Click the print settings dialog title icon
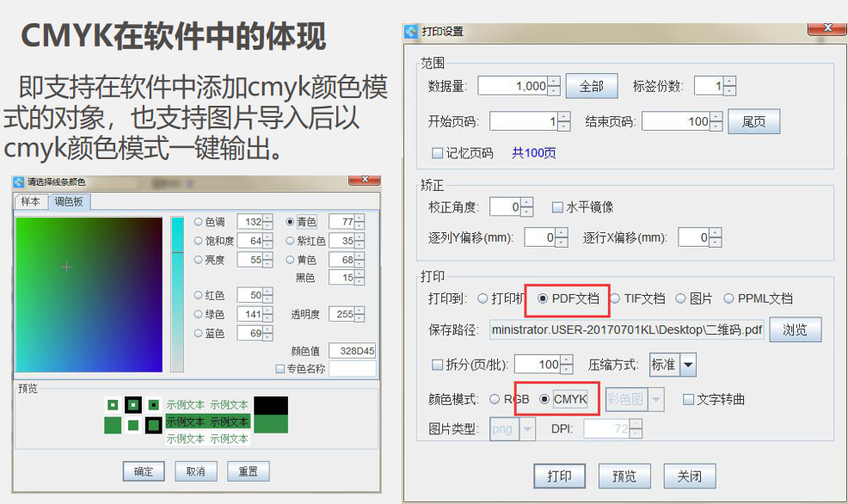The height and width of the screenshot is (504, 848). pyautogui.click(x=412, y=32)
